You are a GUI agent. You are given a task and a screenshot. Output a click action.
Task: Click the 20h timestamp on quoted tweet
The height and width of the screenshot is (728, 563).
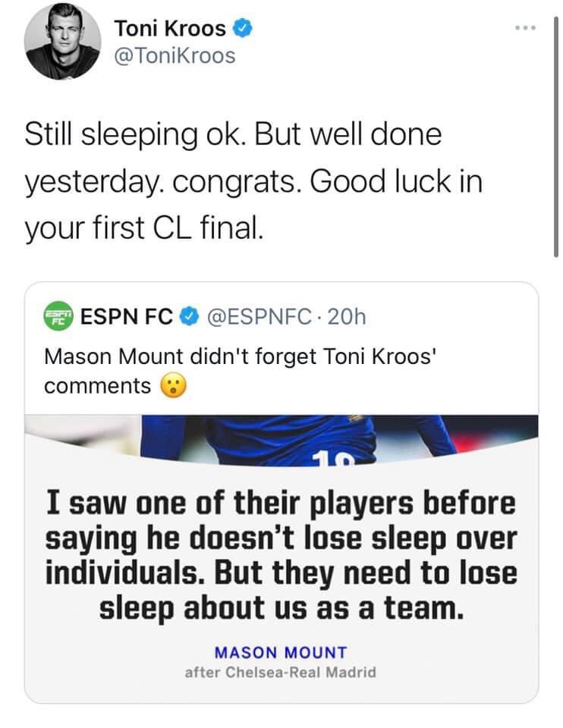click(x=350, y=316)
